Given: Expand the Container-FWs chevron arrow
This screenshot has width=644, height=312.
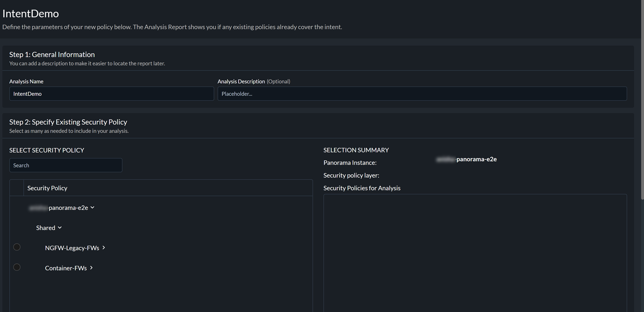Looking at the screenshot, I should click(x=91, y=268).
